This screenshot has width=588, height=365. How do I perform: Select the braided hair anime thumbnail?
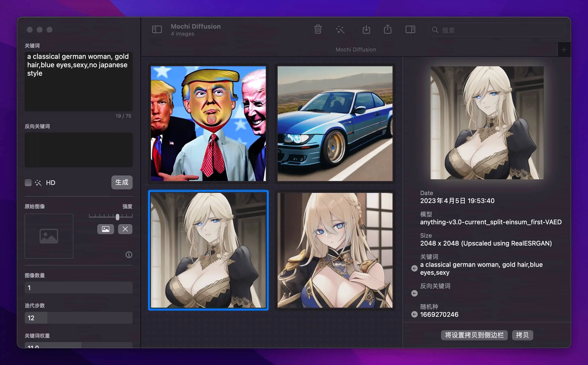pyautogui.click(x=335, y=250)
